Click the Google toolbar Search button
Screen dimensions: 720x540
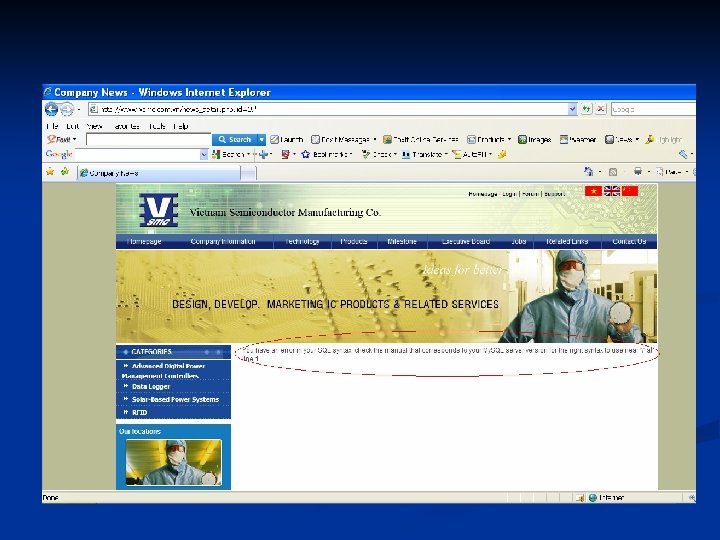click(x=229, y=155)
